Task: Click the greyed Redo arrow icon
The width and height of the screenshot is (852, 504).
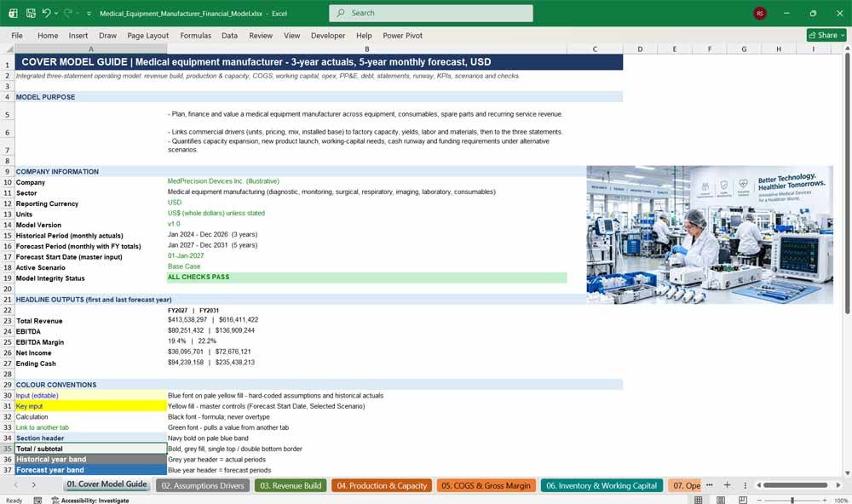Action: 68,13
